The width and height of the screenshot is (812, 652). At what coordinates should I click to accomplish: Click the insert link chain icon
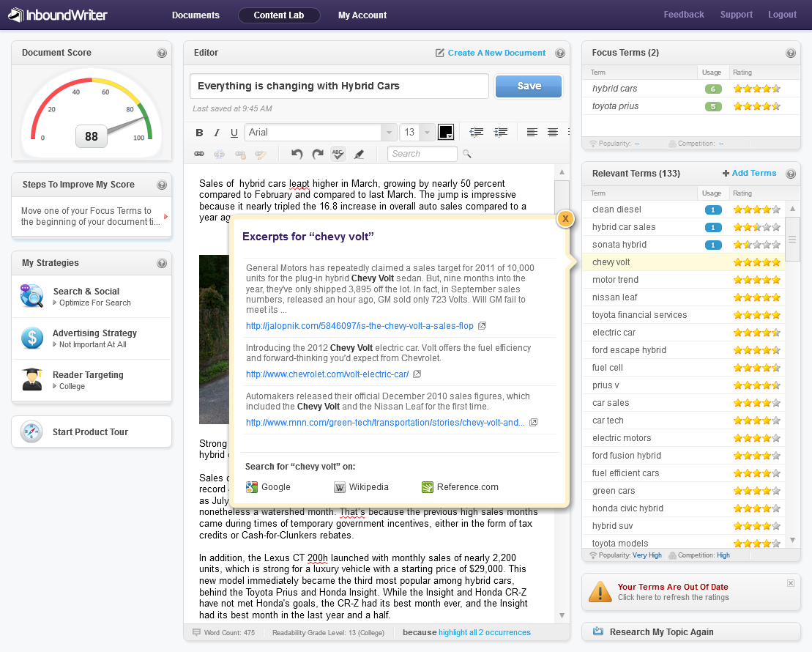click(x=199, y=154)
